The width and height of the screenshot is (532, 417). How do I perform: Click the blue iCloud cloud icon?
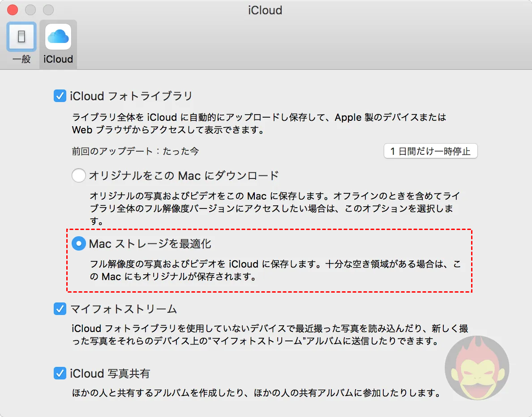click(58, 37)
